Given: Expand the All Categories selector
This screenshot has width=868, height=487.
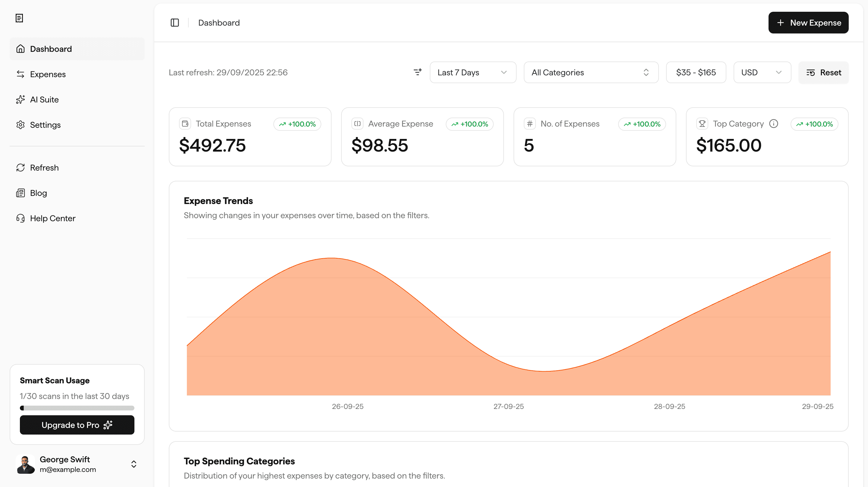Looking at the screenshot, I should coord(591,72).
